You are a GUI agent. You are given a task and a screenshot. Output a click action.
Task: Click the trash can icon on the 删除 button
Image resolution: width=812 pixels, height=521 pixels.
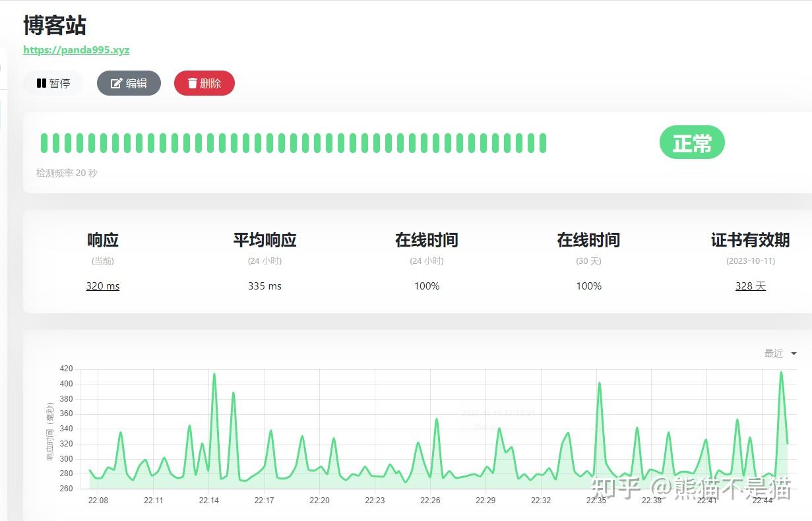pyautogui.click(x=193, y=83)
